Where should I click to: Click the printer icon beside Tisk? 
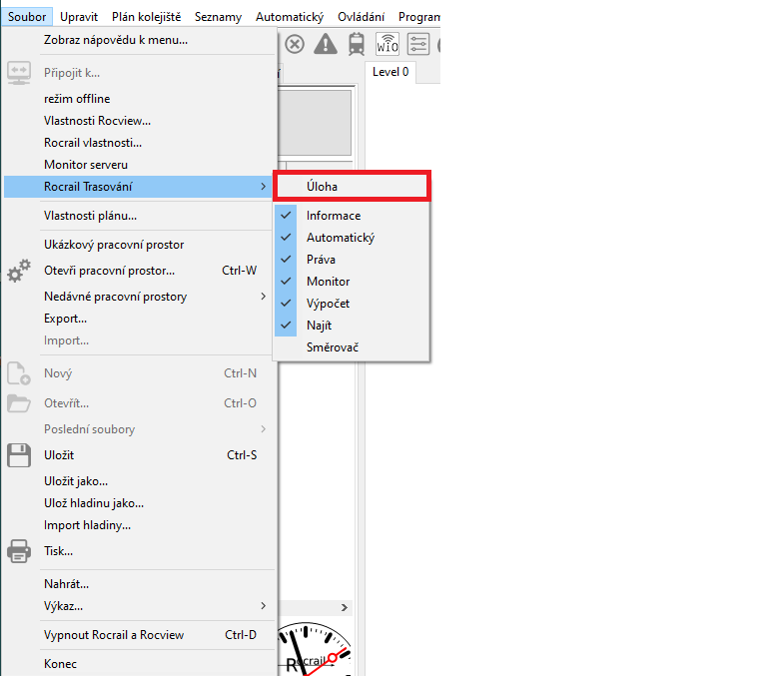pos(19,551)
